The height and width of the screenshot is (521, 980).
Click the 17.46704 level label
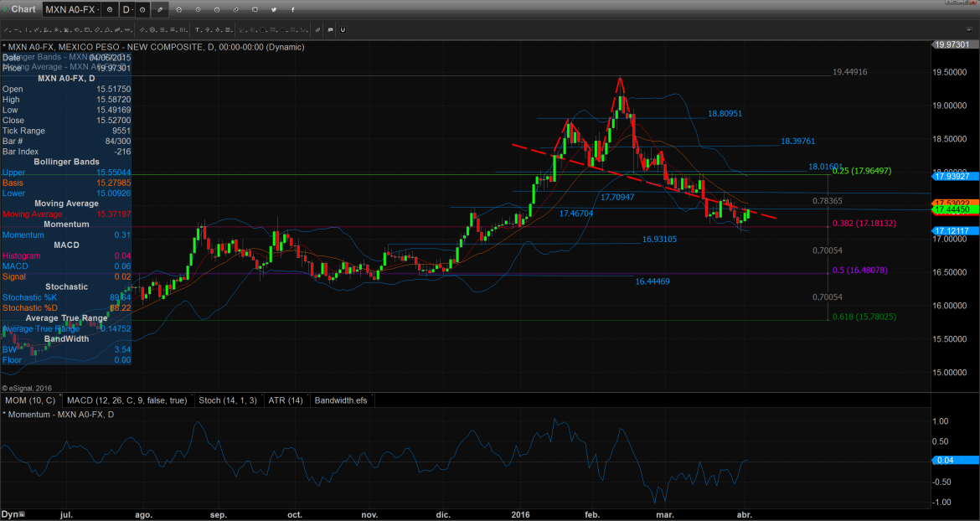(576, 213)
